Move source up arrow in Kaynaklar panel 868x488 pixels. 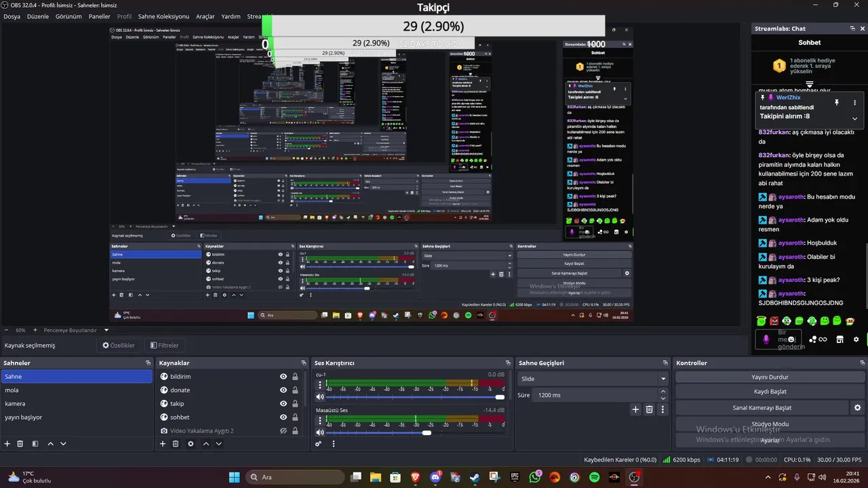(x=205, y=444)
